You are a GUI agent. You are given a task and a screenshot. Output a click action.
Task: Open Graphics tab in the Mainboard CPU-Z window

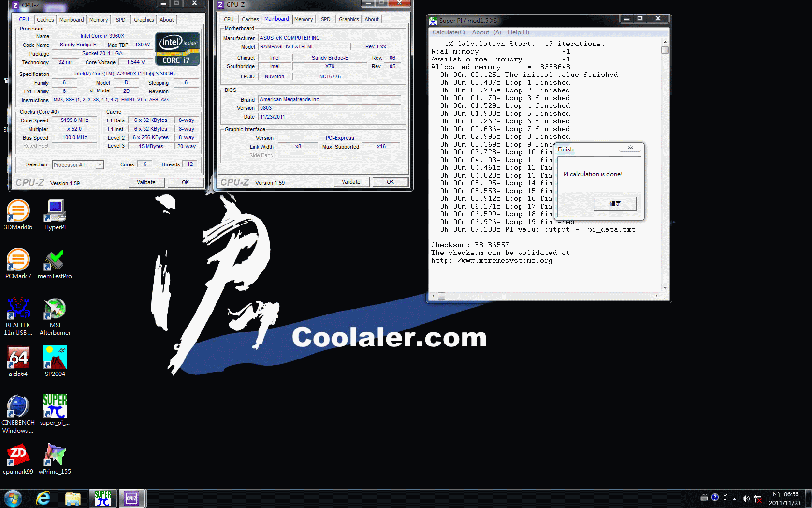349,19
